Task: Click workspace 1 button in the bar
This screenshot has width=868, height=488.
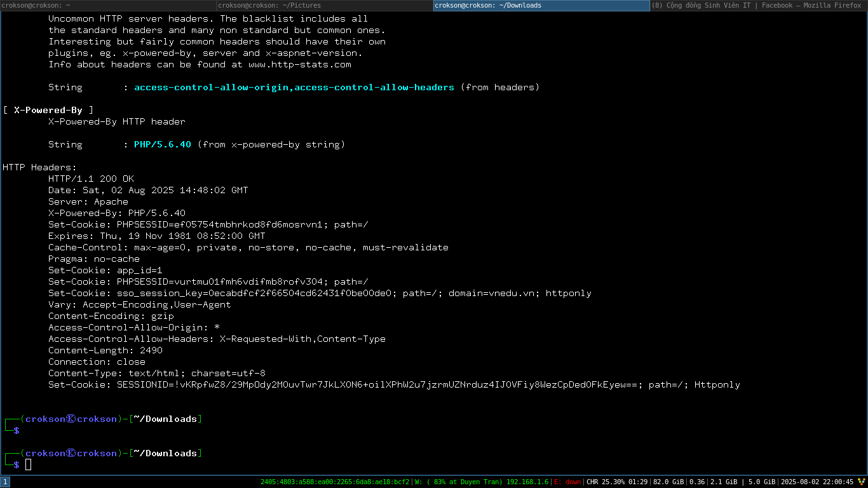Action: pos(5,482)
